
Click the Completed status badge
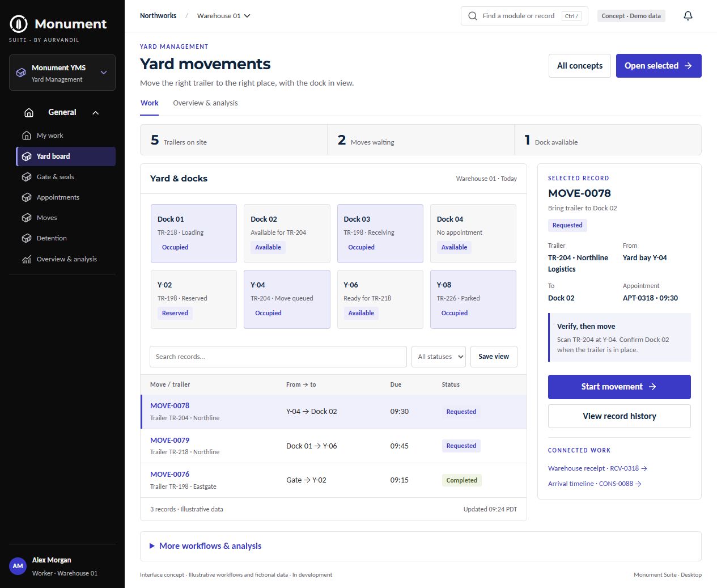pyautogui.click(x=461, y=480)
